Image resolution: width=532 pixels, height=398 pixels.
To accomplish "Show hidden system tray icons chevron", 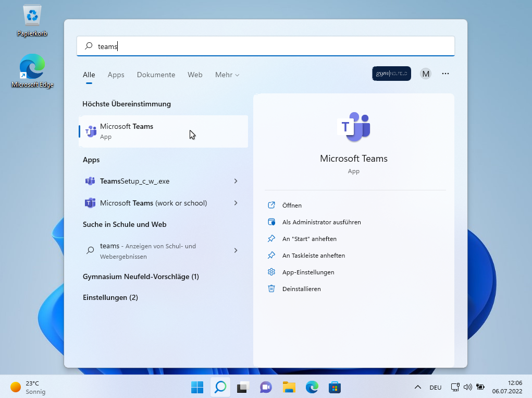I will (x=417, y=387).
